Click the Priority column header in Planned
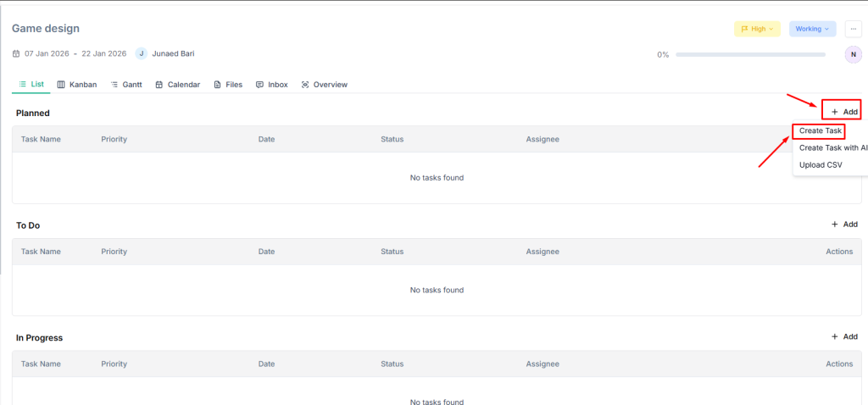The width and height of the screenshot is (868, 405). [x=114, y=139]
